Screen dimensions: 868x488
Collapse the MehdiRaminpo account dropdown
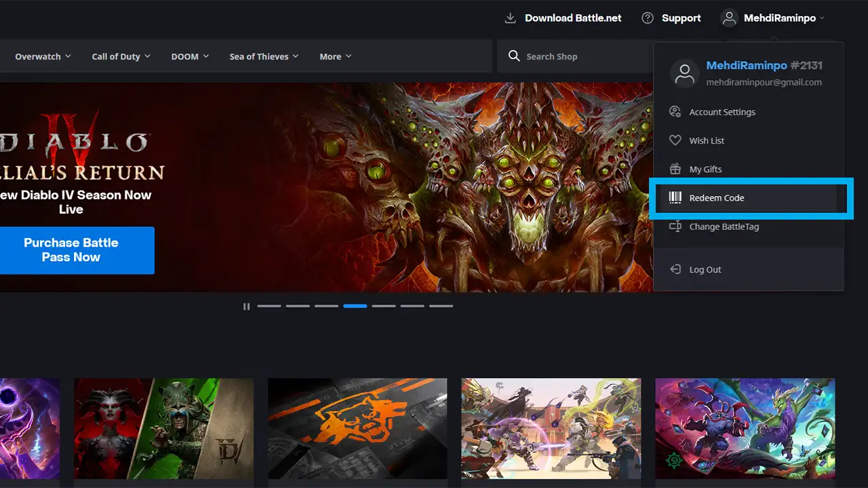coord(773,18)
